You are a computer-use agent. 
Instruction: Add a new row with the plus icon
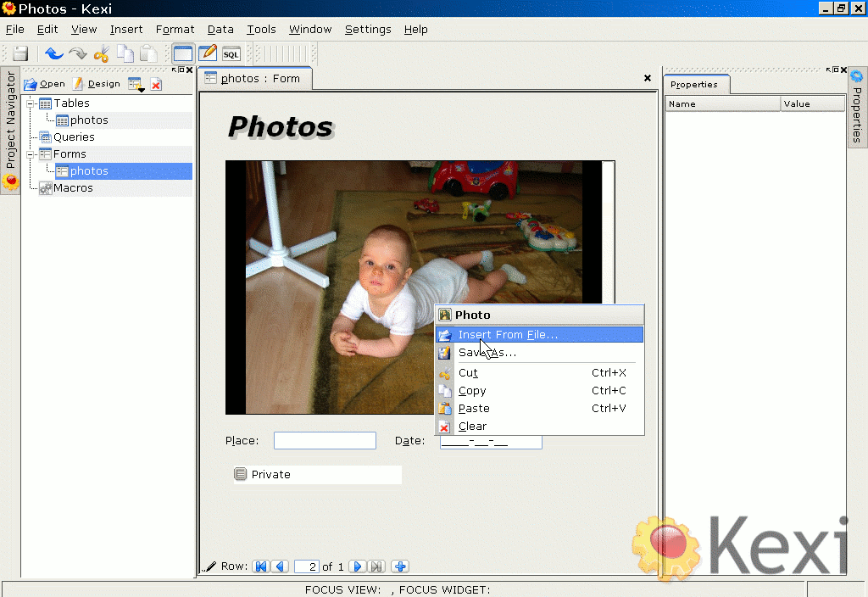click(x=401, y=566)
